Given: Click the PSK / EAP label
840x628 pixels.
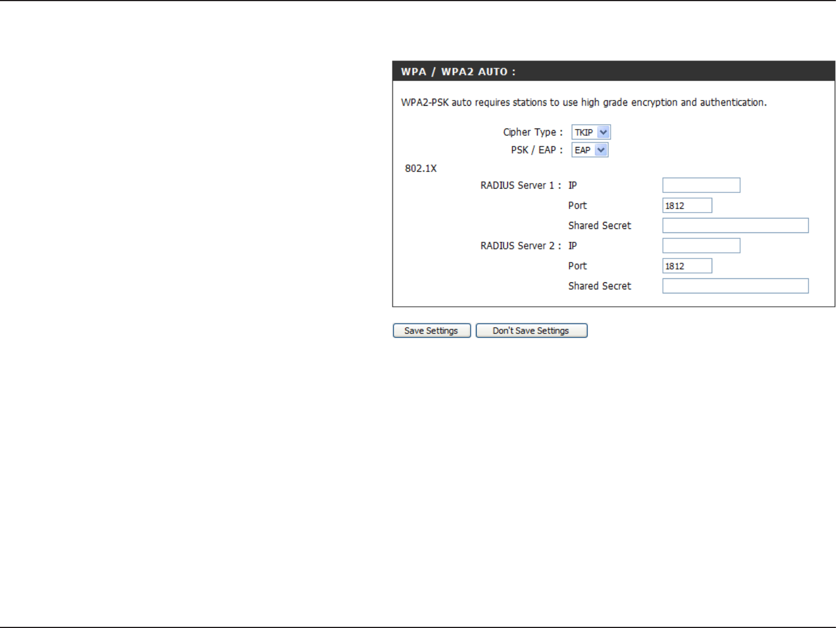Looking at the screenshot, I should (537, 150).
